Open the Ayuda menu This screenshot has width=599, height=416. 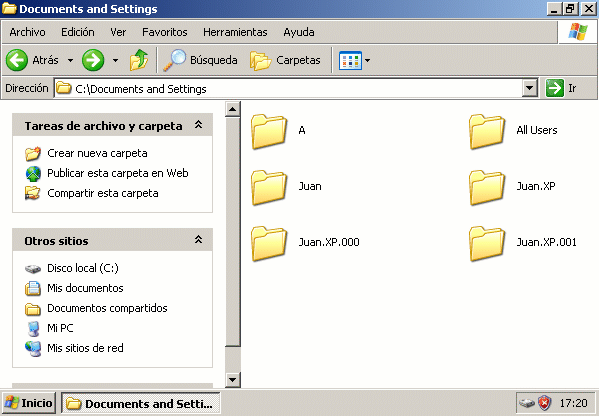[x=299, y=32]
